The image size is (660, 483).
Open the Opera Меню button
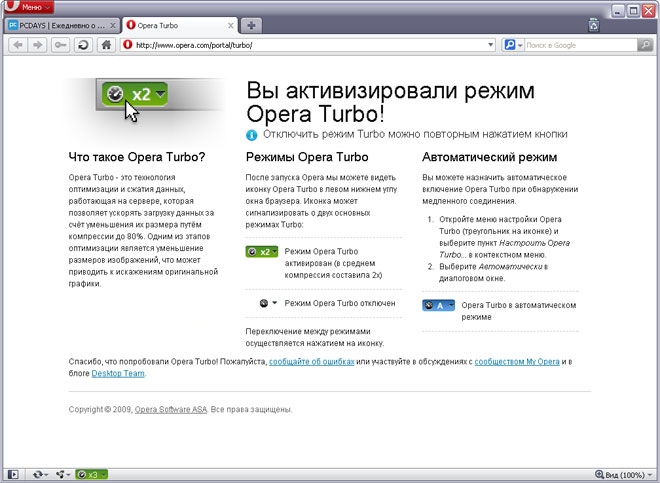click(x=28, y=7)
